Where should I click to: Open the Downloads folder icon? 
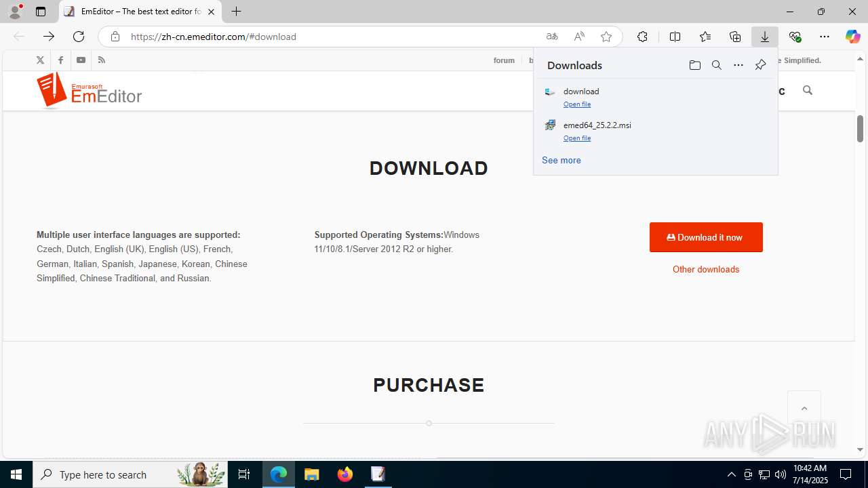coord(694,65)
